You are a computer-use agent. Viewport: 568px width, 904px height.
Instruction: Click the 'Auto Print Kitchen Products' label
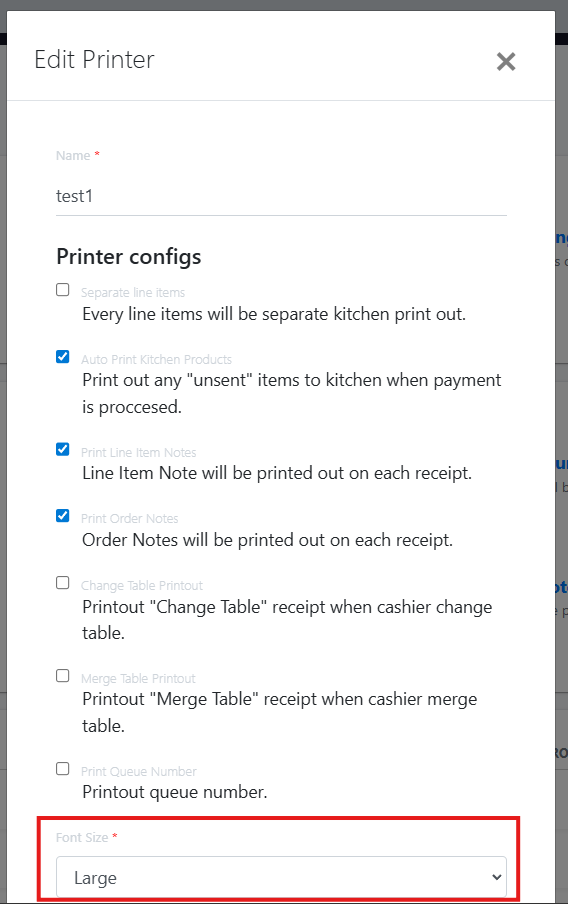click(156, 359)
